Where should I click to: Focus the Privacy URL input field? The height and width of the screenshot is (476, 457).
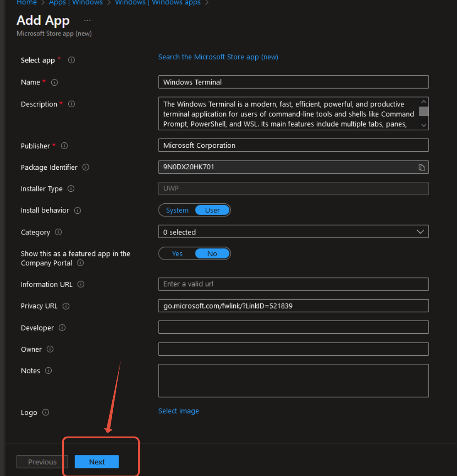pos(293,306)
